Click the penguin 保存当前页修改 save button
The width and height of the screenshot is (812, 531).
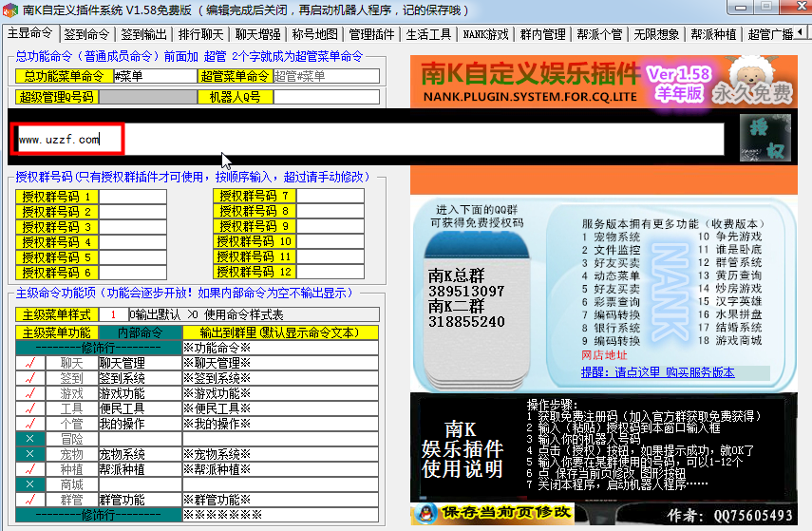[493, 513]
